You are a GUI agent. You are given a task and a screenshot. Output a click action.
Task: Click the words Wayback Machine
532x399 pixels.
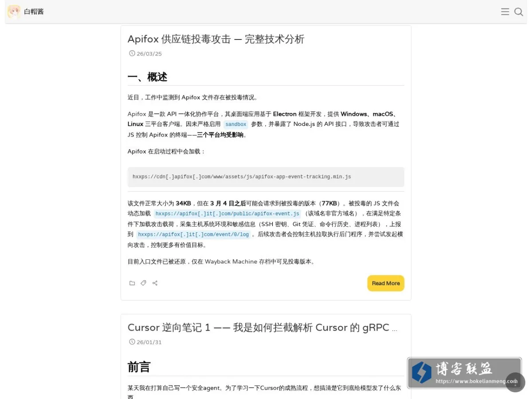click(x=231, y=262)
